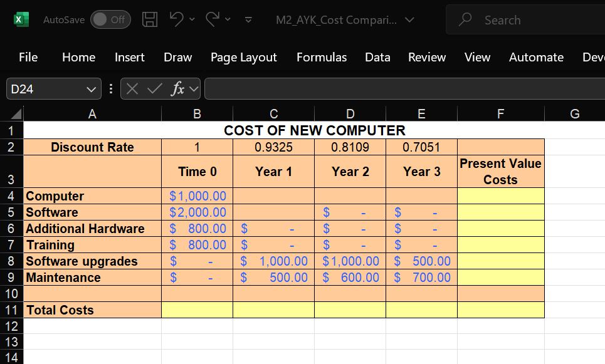The height and width of the screenshot is (364, 605).
Task: Select the Automate menu item
Action: [536, 57]
